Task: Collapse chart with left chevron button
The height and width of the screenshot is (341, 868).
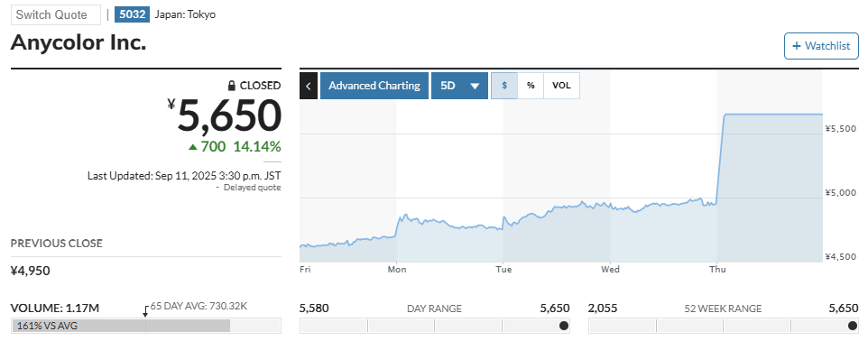Action: click(309, 86)
